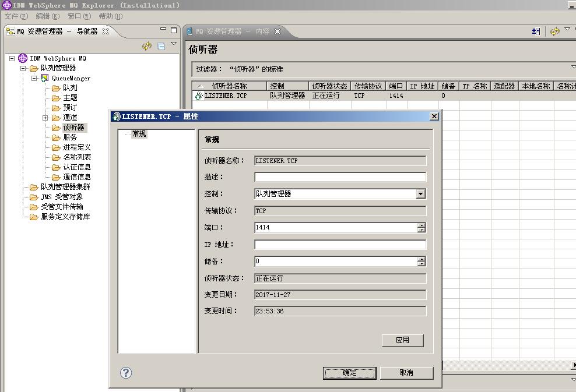Click the help question mark icon in the dialog
The height and width of the screenshot is (392, 576).
126,373
